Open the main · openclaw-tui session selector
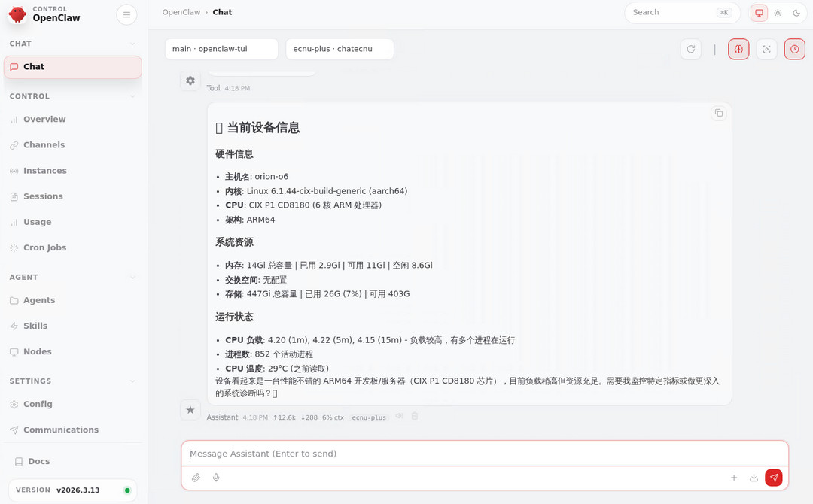This screenshot has height=504, width=813. pyautogui.click(x=221, y=49)
